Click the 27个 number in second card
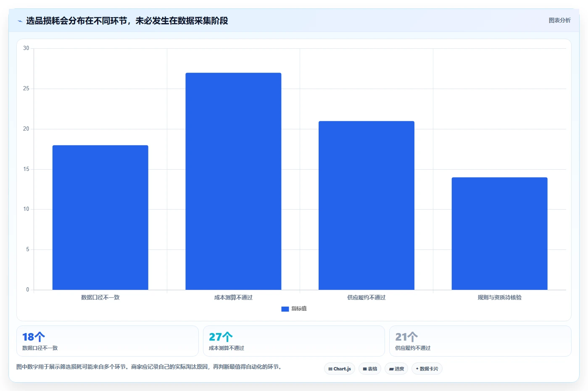588x391 pixels. point(221,337)
